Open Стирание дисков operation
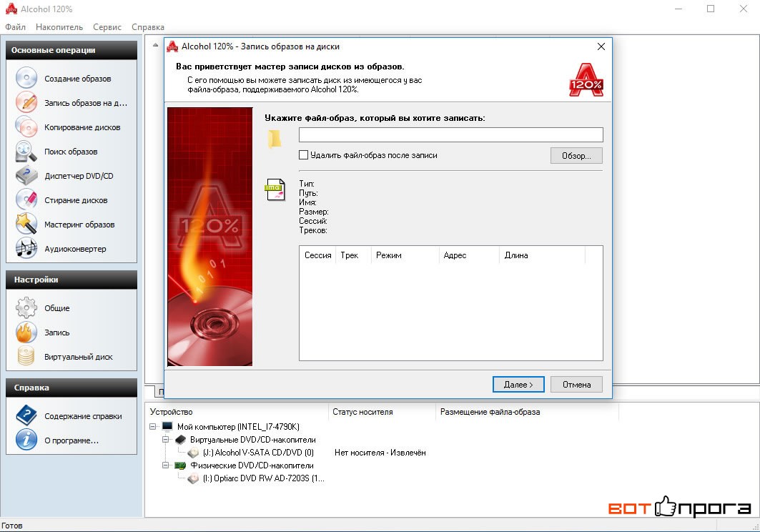The height and width of the screenshot is (532, 760). click(x=76, y=199)
